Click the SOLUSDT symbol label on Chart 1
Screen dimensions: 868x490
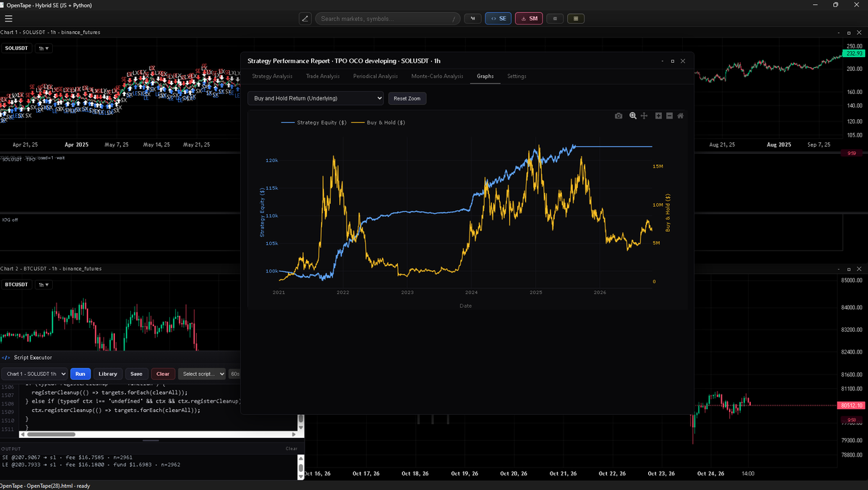tap(17, 48)
